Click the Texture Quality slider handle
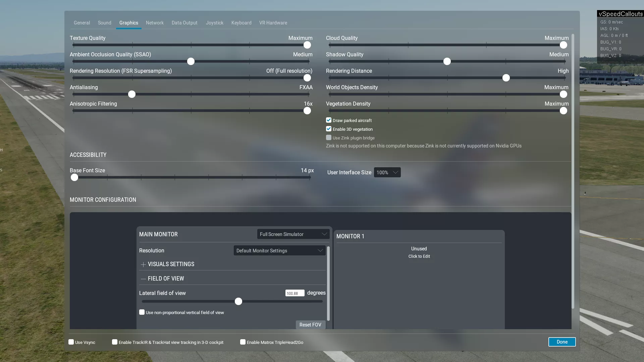 tap(307, 45)
